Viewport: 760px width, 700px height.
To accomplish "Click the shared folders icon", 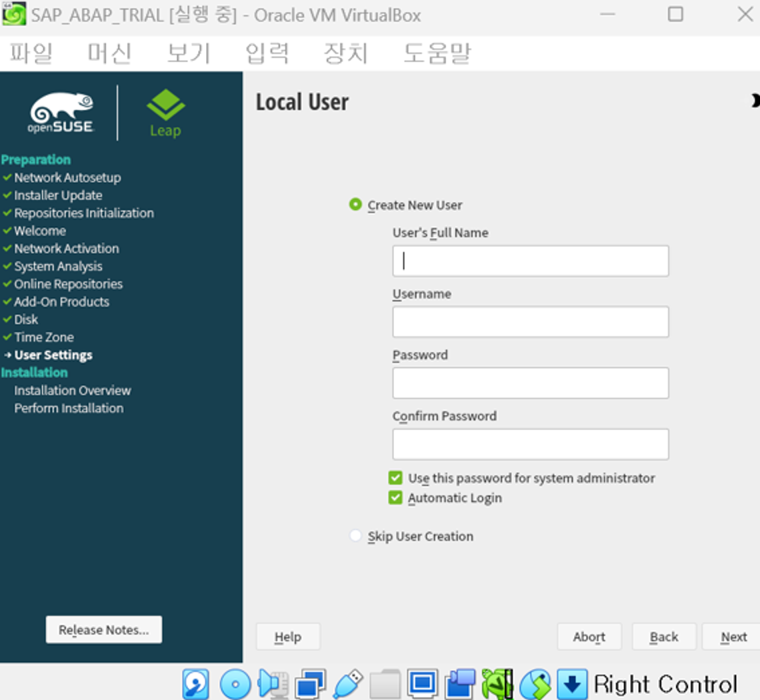I will click(x=385, y=684).
